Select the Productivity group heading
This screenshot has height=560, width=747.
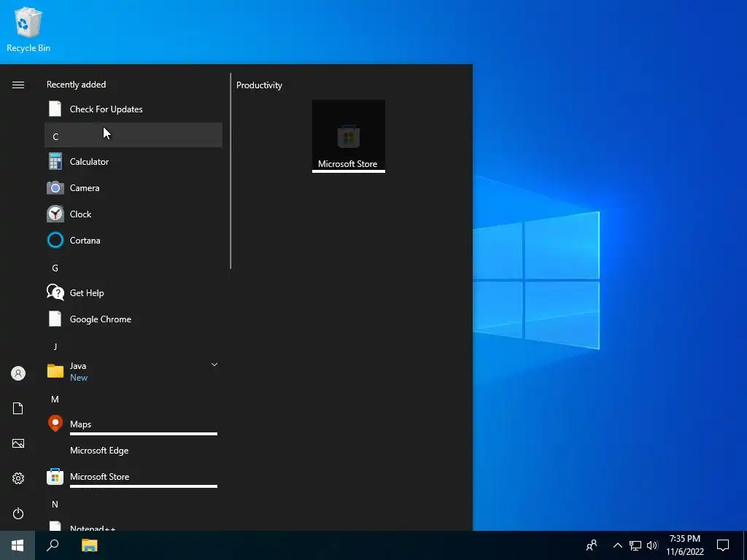(259, 85)
